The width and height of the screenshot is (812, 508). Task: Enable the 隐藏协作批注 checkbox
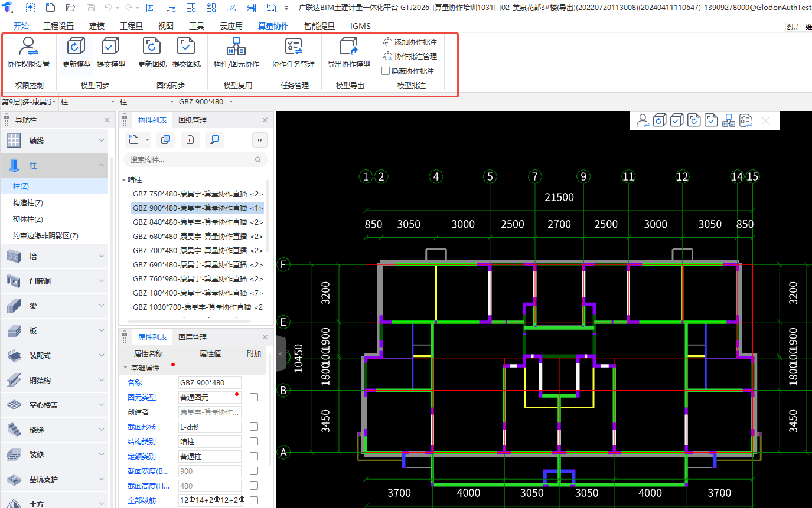(x=386, y=71)
